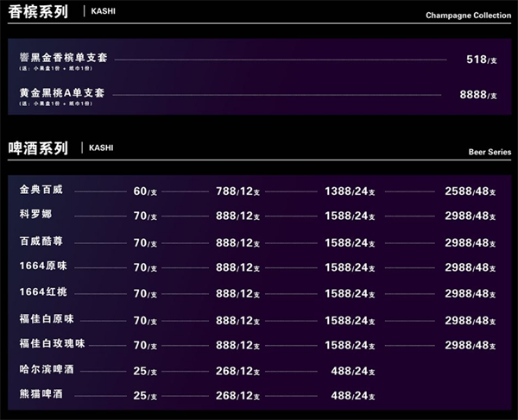
Task: Click the gift note under 黄金黑桃A单支套
Action: pos(56,103)
